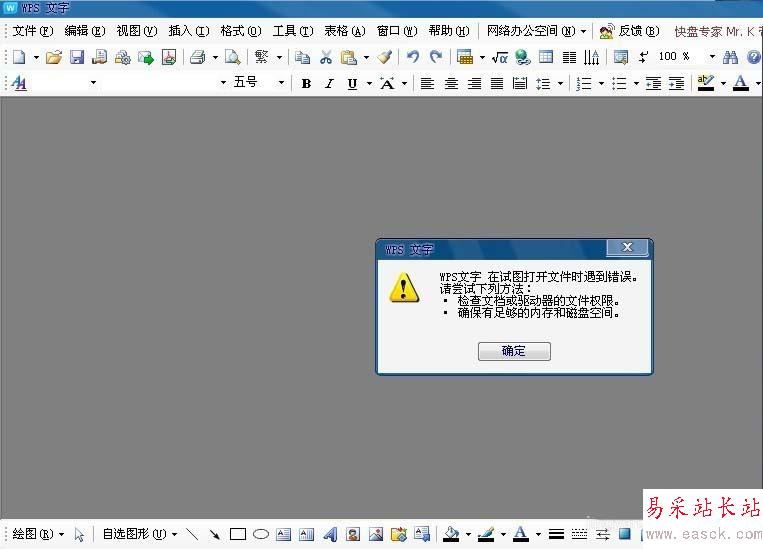Open the 自选图形(U) autoshapes menu

(140, 534)
